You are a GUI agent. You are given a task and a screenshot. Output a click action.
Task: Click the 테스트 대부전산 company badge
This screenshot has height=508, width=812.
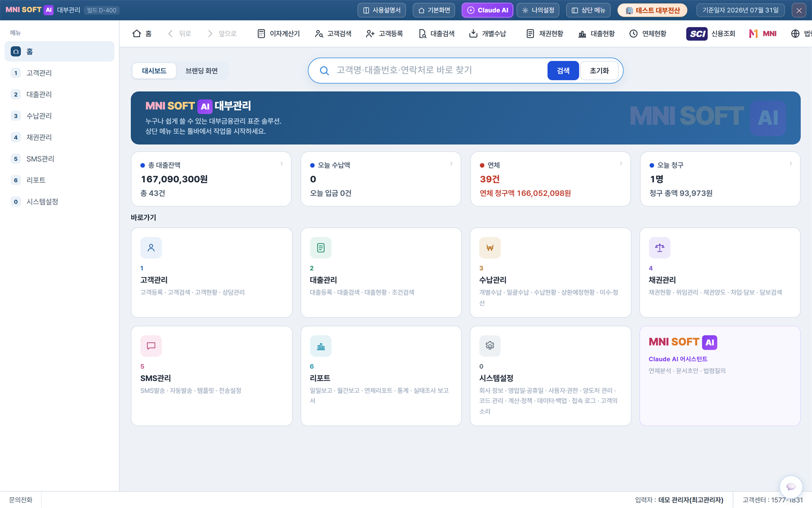click(652, 10)
